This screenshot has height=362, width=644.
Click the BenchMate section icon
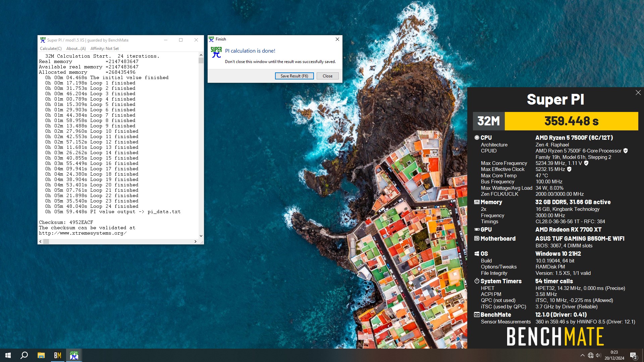coord(477,315)
